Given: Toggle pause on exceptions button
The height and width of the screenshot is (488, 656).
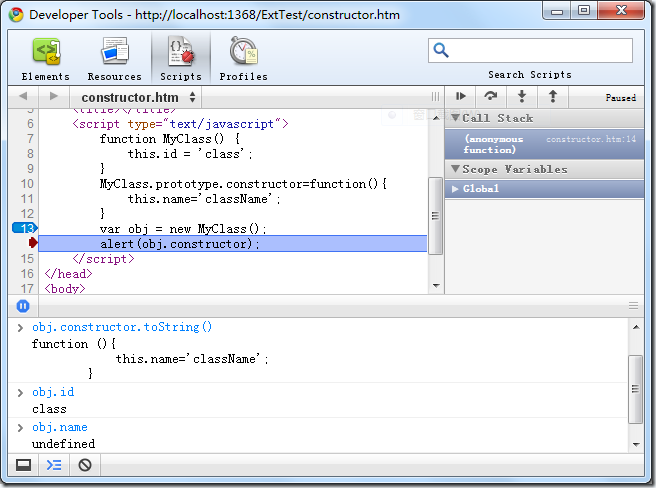Looking at the screenshot, I should click(x=23, y=306).
